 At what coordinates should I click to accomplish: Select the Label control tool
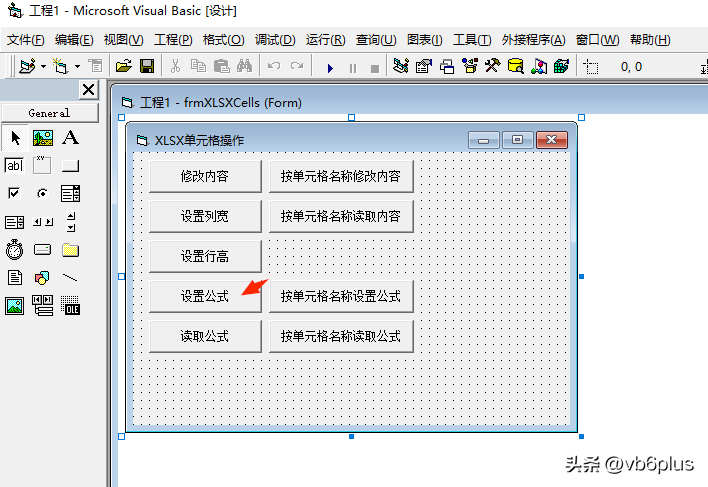click(70, 138)
